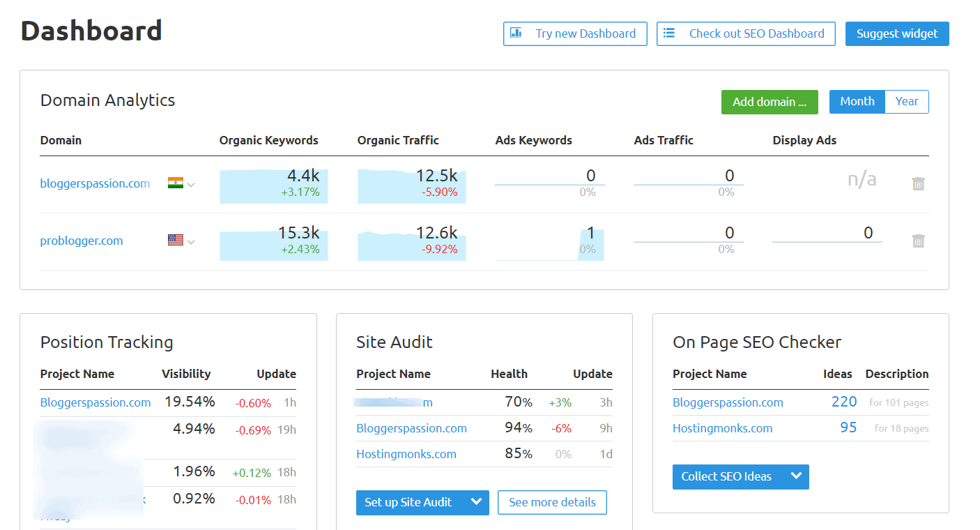980x530 pixels.
Task: Click the 12.5k organic traffic chart
Action: (x=412, y=185)
